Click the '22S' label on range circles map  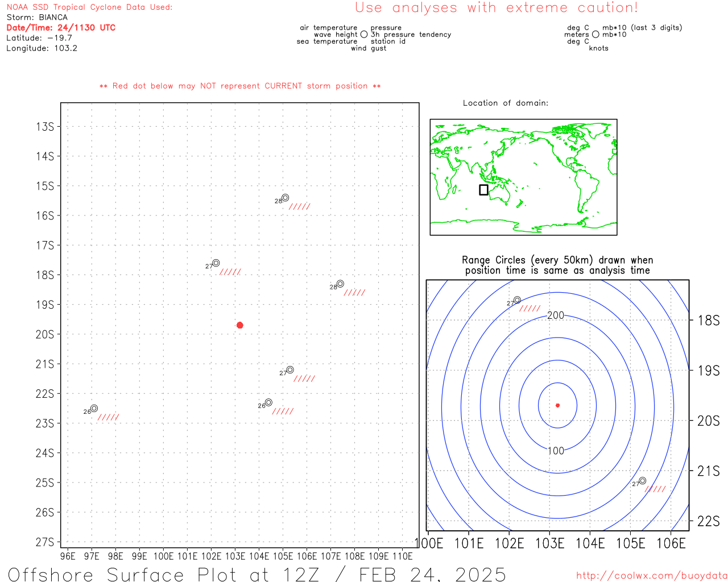pos(709,521)
